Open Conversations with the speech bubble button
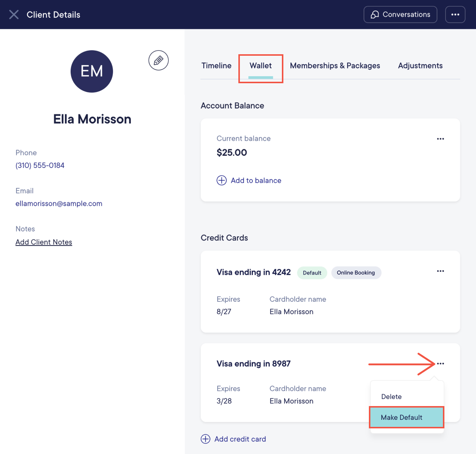The height and width of the screenshot is (454, 476). 400,14
